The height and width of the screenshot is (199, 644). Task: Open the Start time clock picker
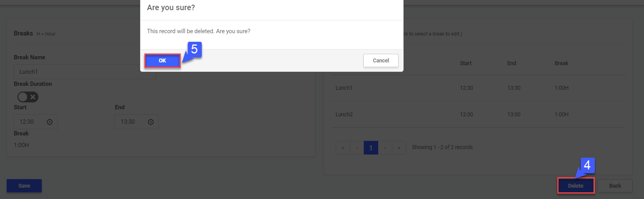click(x=50, y=122)
